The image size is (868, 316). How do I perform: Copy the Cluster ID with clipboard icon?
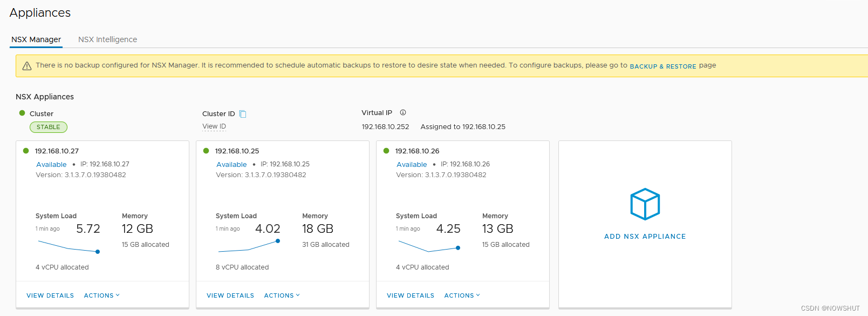click(243, 114)
